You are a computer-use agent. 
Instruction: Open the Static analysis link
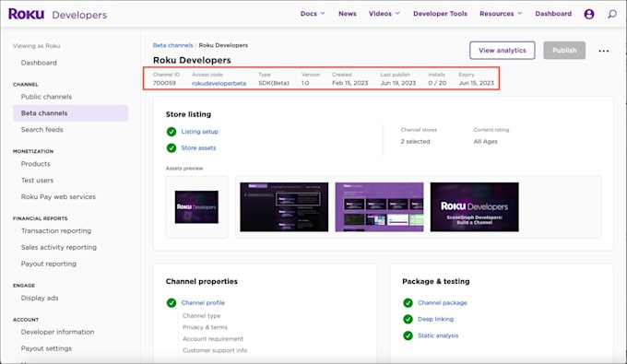(x=438, y=335)
